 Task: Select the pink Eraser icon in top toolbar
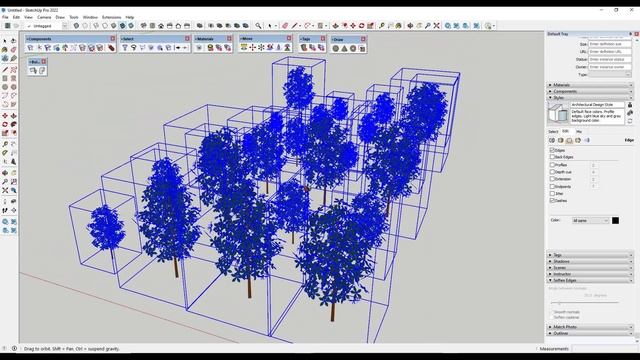[284, 26]
